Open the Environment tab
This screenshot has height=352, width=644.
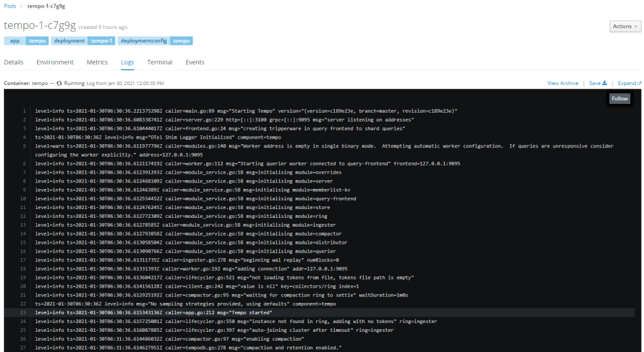coord(55,62)
